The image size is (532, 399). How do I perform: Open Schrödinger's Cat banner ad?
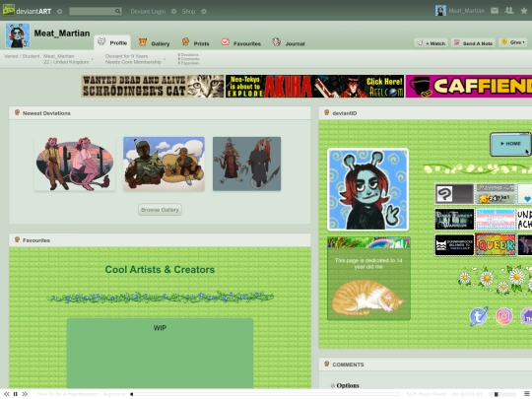(x=153, y=86)
